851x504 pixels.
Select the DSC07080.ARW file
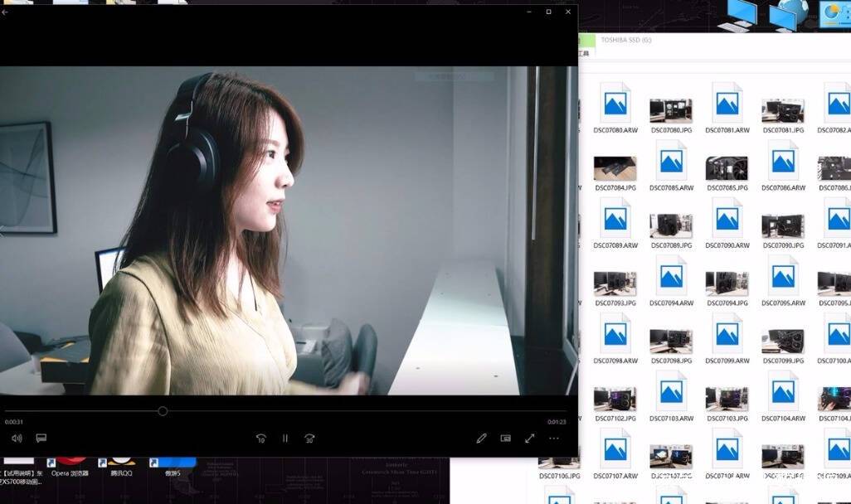coord(615,108)
